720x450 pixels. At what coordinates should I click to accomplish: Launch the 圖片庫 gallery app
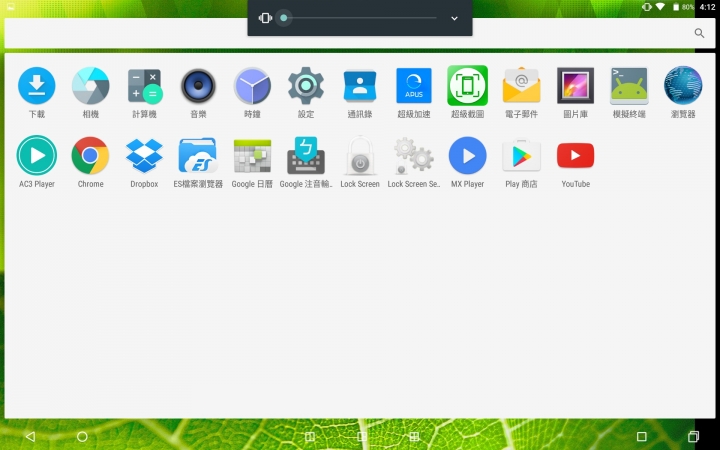click(575, 86)
